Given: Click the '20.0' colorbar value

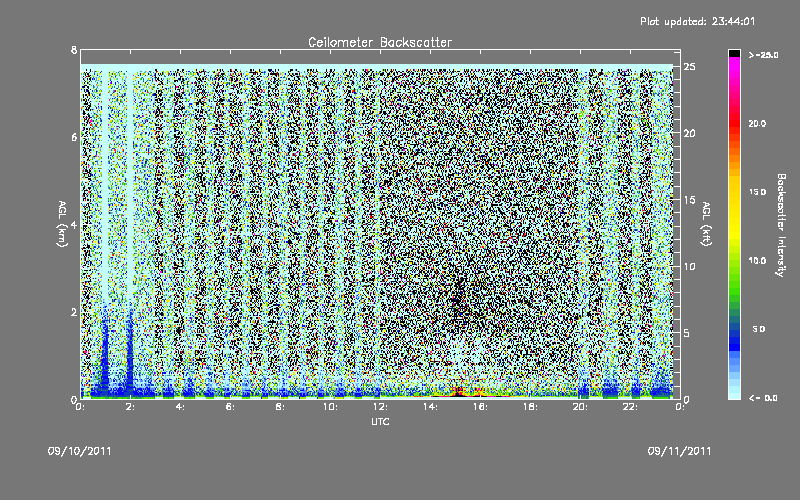Looking at the screenshot, I should pyautogui.click(x=757, y=123).
